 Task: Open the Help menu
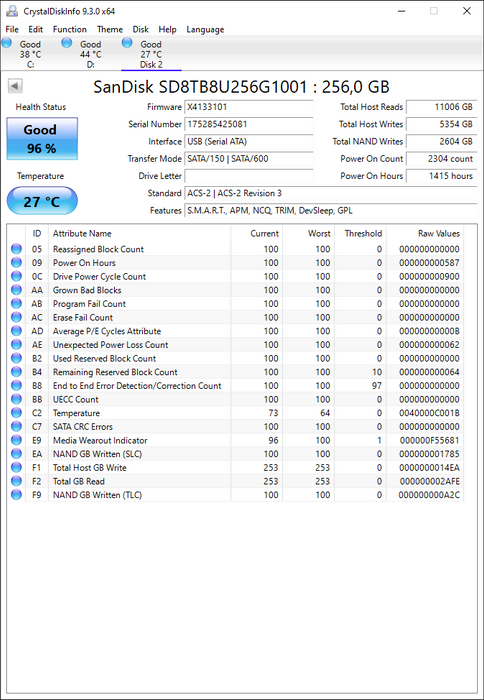[167, 29]
